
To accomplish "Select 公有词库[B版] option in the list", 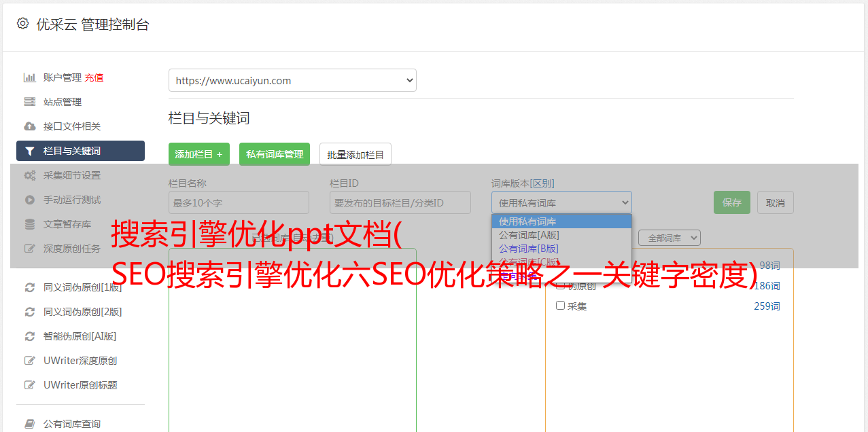I will 561,249.
